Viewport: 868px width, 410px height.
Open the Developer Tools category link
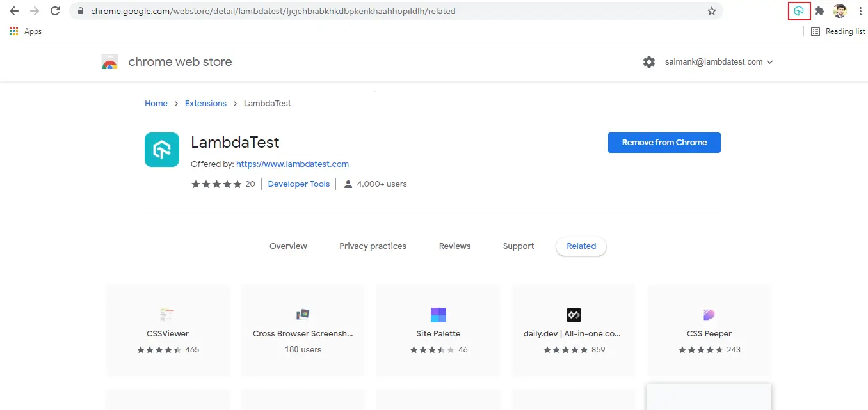tap(298, 184)
